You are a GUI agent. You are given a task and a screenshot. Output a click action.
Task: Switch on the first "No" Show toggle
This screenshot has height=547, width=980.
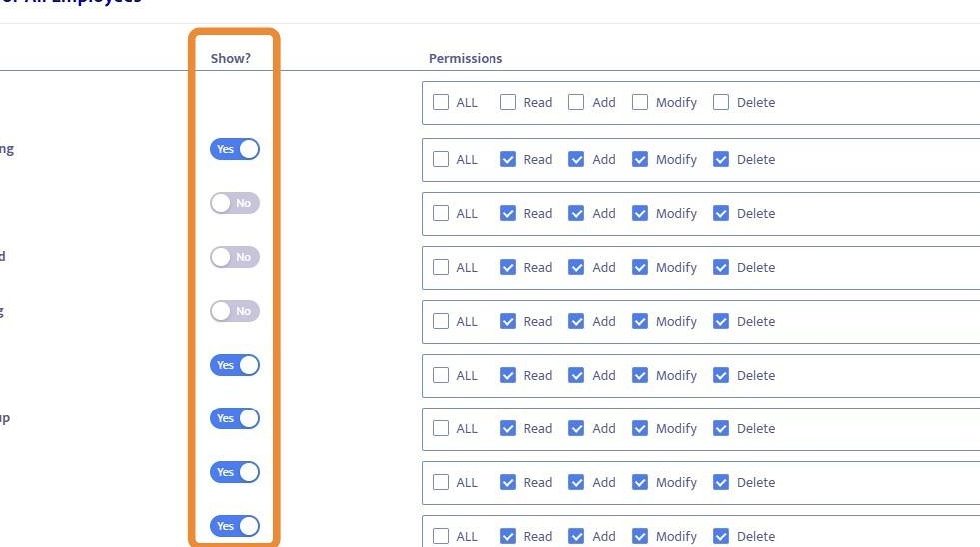coord(235,203)
